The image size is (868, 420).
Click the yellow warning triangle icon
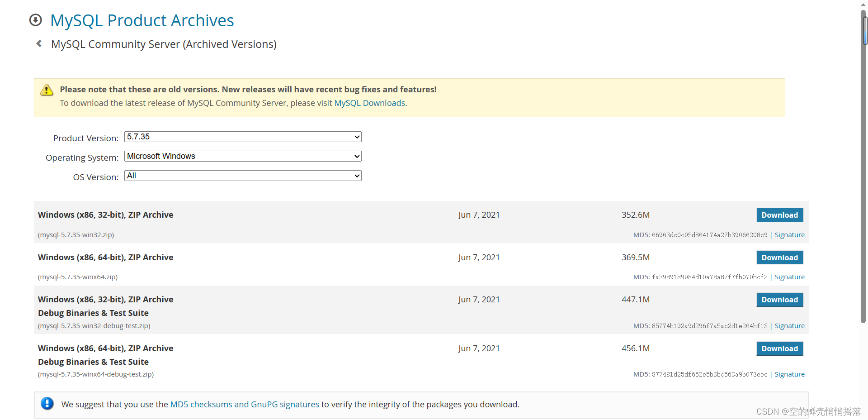pos(47,90)
